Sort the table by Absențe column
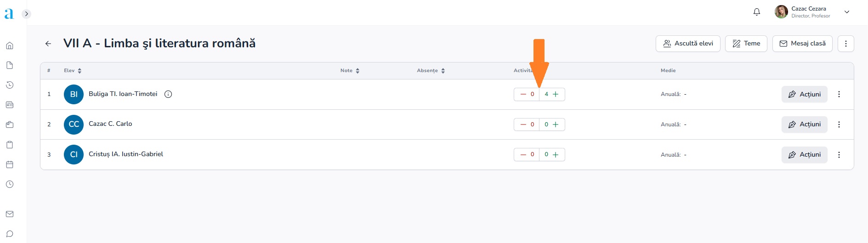The image size is (868, 243). (431, 71)
